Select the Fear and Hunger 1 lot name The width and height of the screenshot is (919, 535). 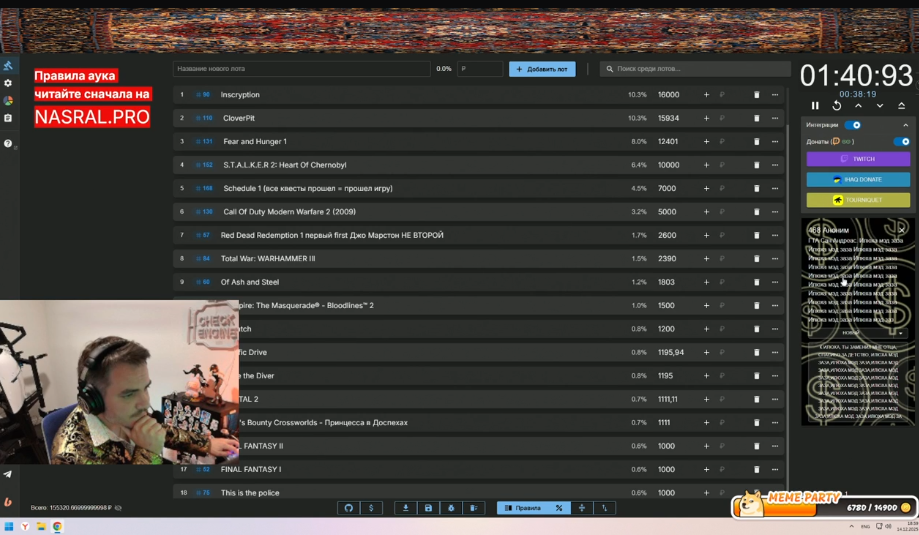point(255,141)
